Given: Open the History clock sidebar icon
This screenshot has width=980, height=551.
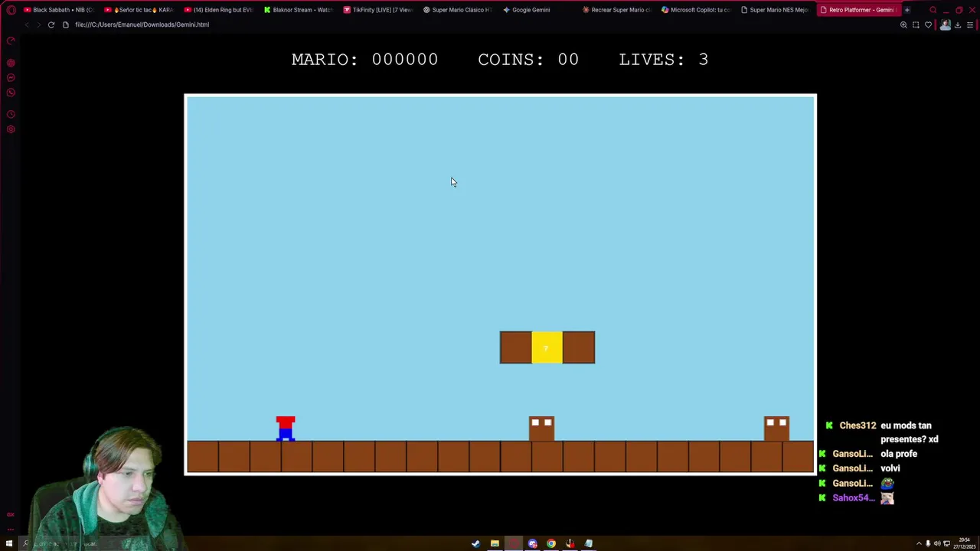Looking at the screenshot, I should (x=11, y=115).
